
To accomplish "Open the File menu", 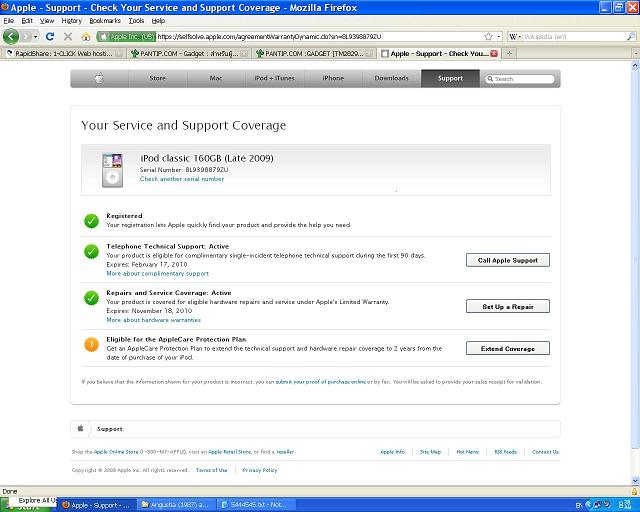I will 8,20.
